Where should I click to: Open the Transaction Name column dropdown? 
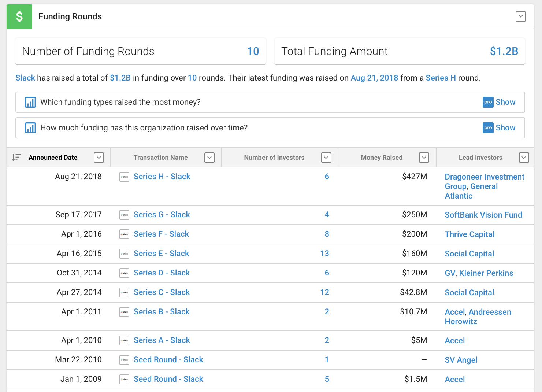point(209,158)
